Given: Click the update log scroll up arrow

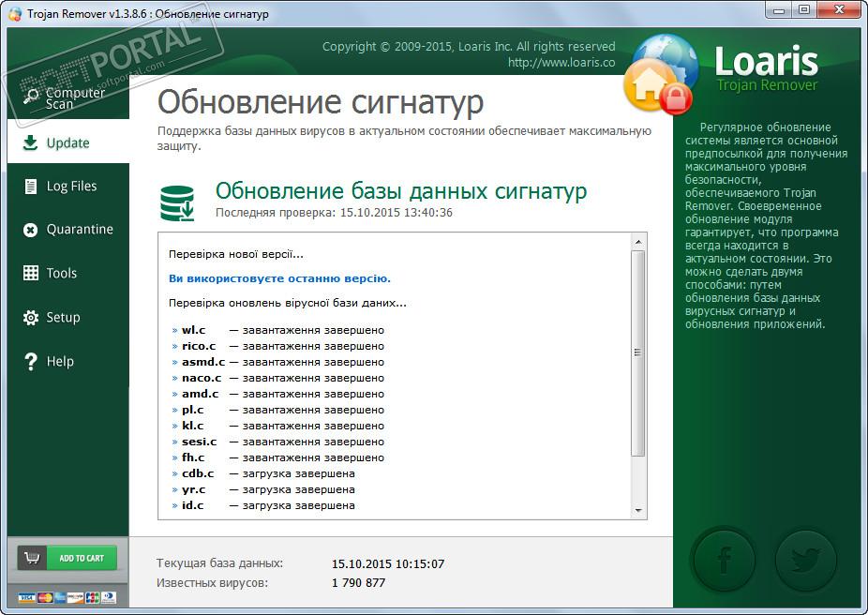Looking at the screenshot, I should [x=638, y=242].
